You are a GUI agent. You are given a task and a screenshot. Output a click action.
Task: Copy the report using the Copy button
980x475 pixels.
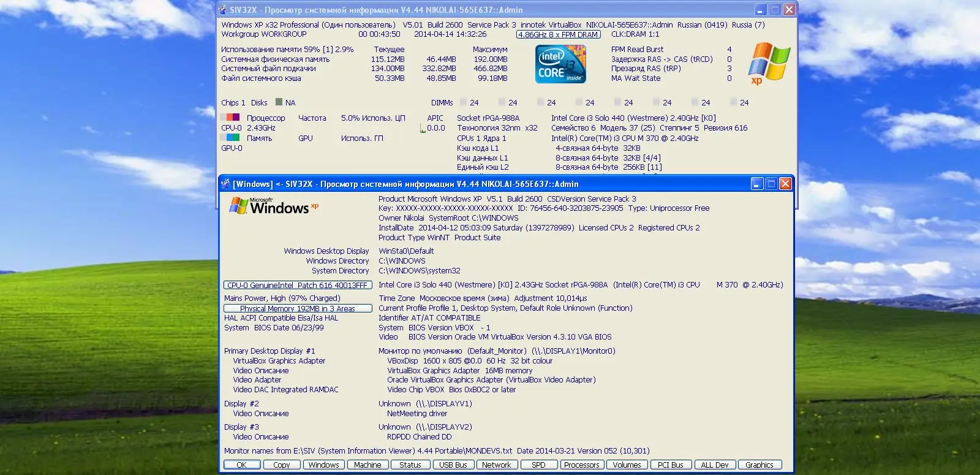coord(282,465)
